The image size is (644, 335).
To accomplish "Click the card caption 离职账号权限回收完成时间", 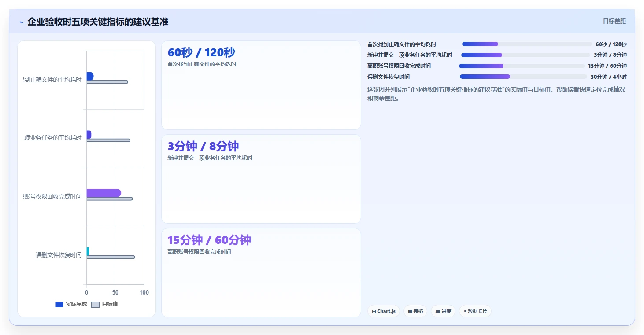I will click(199, 252).
